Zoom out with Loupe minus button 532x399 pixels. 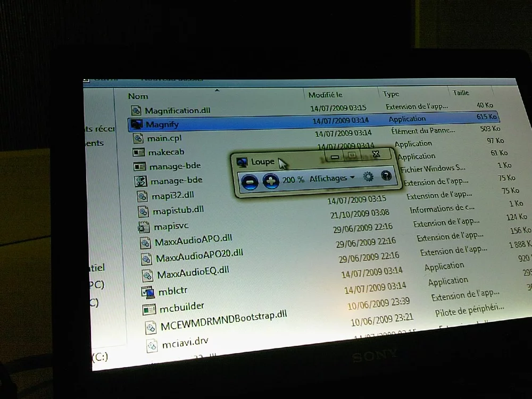[x=250, y=182]
